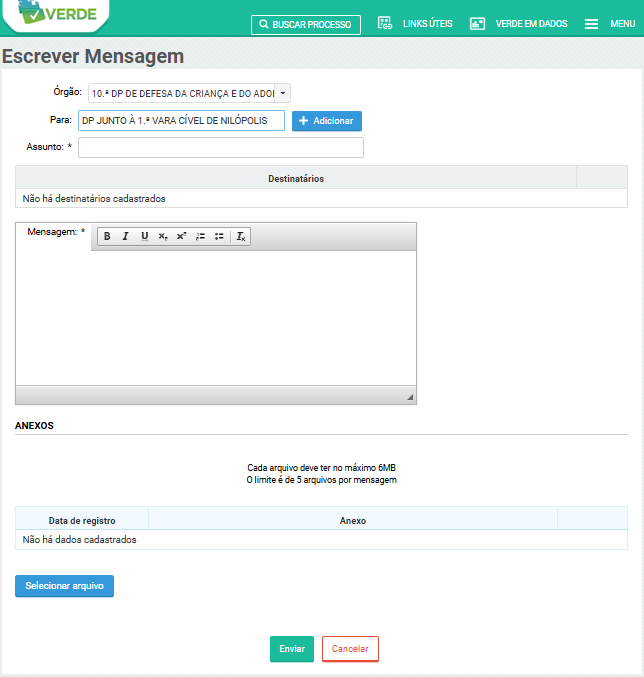Toggle italic formatting in message editor
Viewport: 644px width, 677px height.
point(125,236)
